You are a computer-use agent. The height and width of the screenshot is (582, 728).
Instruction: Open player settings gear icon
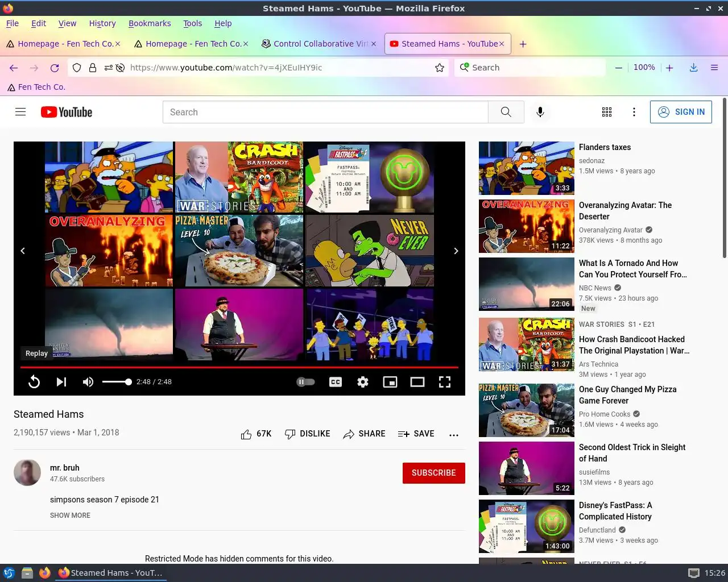point(363,382)
